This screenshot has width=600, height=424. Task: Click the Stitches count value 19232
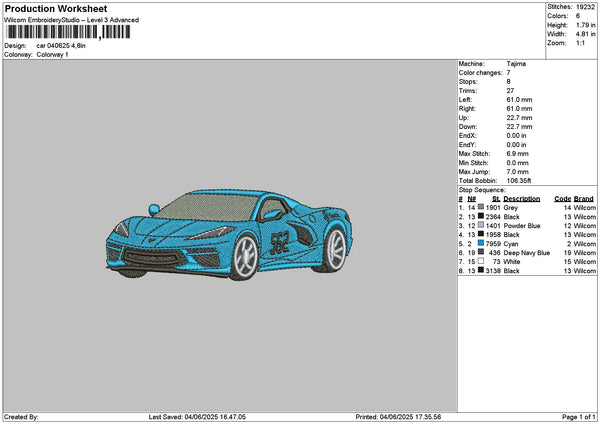point(586,6)
